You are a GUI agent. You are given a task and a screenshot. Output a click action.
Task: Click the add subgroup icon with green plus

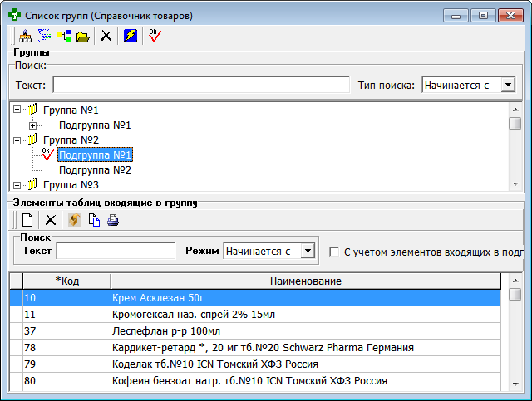[x=64, y=35]
